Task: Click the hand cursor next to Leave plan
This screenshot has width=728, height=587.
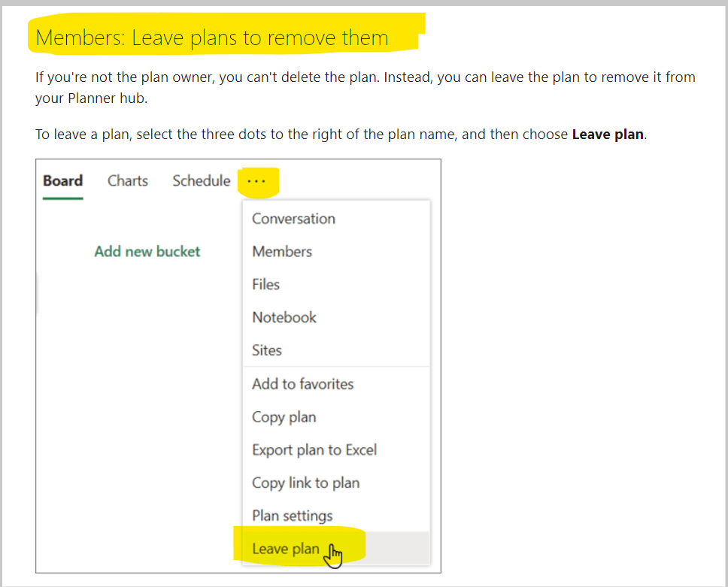Action: click(332, 555)
